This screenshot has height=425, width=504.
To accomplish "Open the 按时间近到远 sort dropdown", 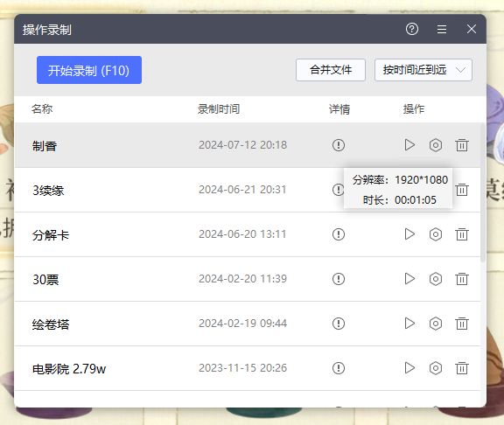I will pos(423,70).
